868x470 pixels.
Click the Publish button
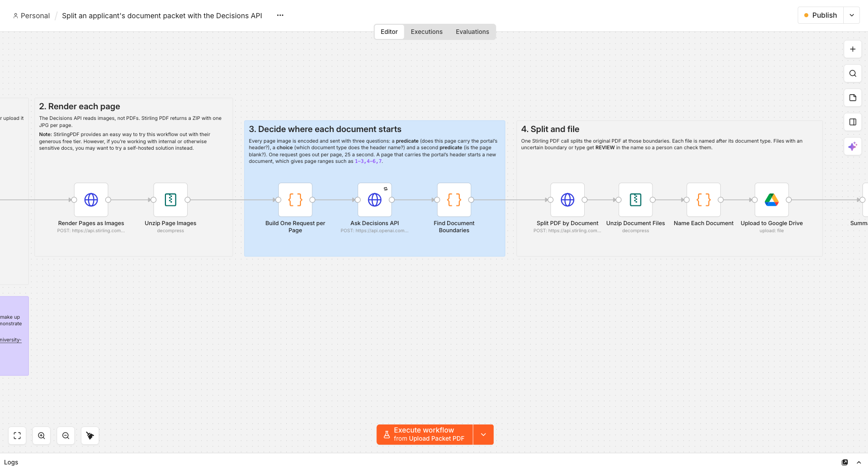(821, 15)
